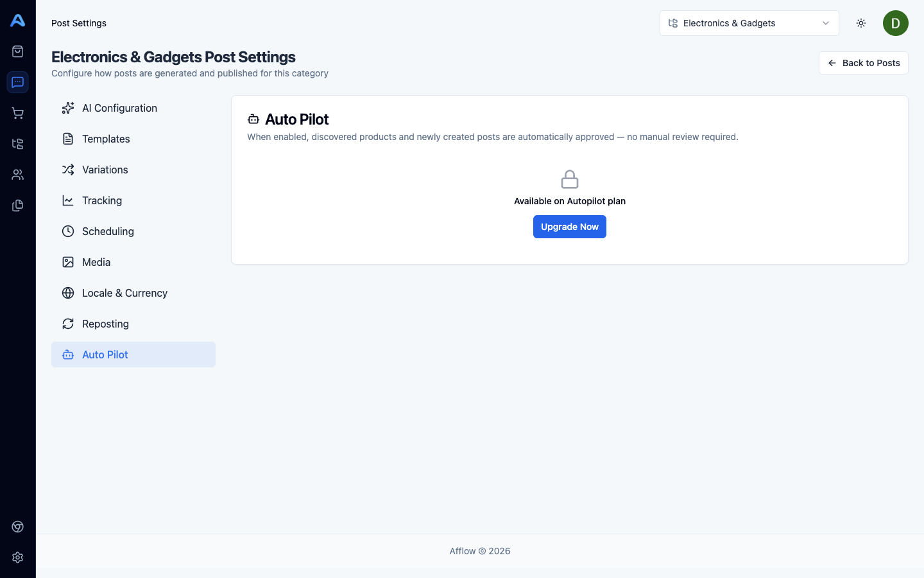Click Back to Posts button
The height and width of the screenshot is (578, 924).
[863, 63]
